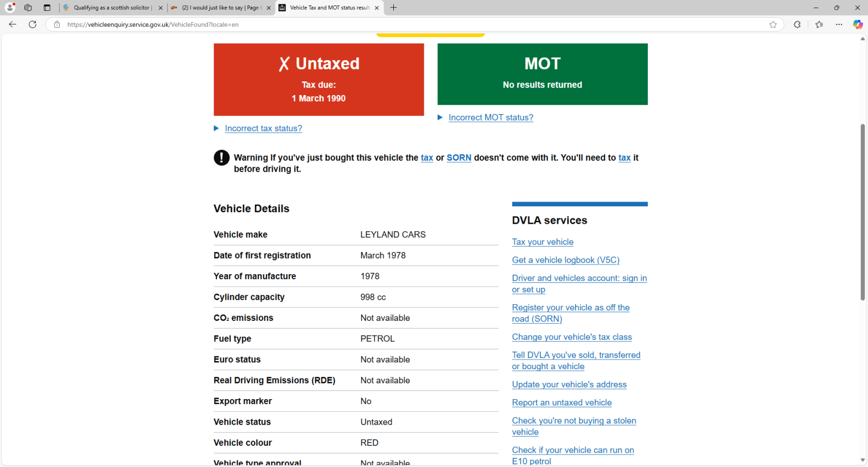Image resolution: width=868 pixels, height=467 pixels.
Task: Open Update your vehicle's address link
Action: click(x=569, y=384)
